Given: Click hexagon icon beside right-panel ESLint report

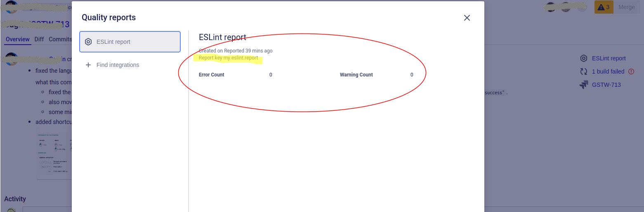Looking at the screenshot, I should (x=583, y=58).
